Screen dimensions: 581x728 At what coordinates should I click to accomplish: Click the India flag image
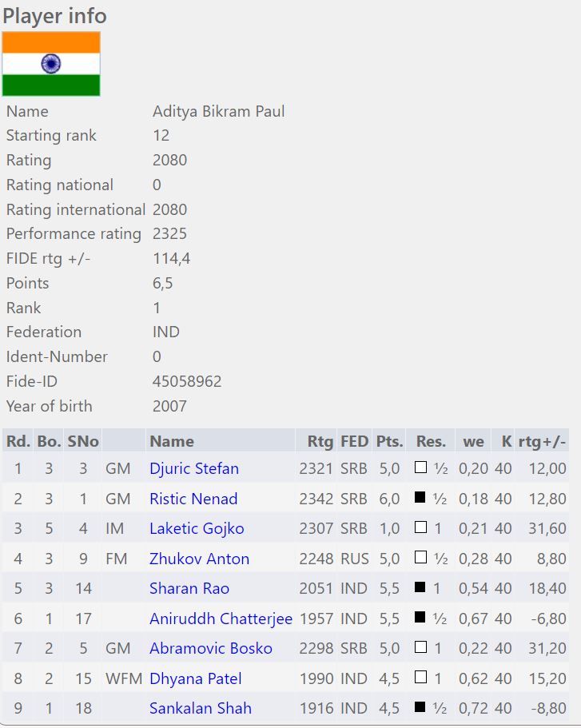pos(51,64)
